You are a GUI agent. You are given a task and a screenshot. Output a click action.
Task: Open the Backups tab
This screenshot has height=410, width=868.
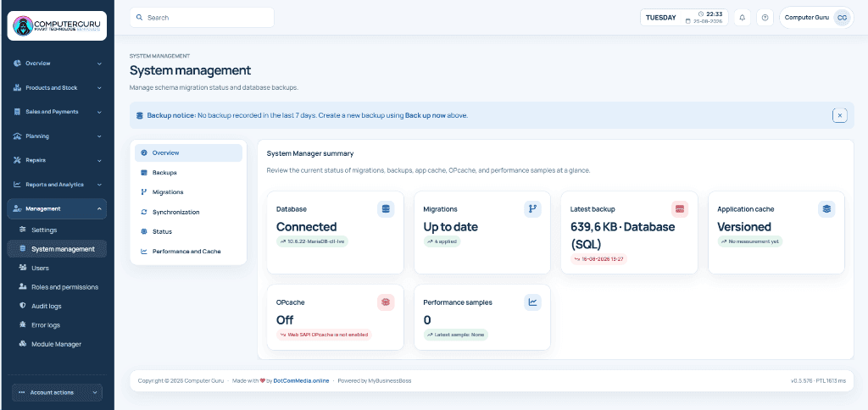pyautogui.click(x=188, y=173)
